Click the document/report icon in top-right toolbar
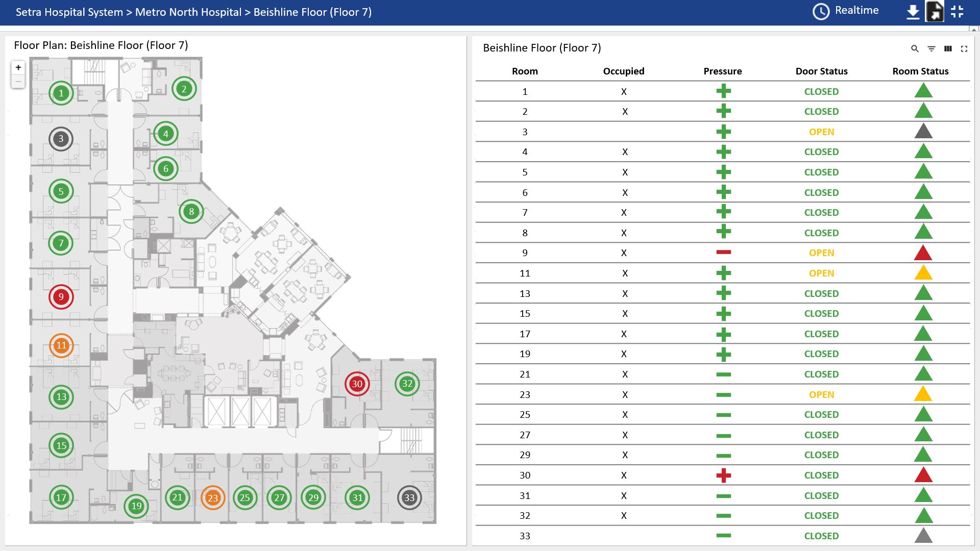This screenshot has width=980, height=551. [x=935, y=11]
